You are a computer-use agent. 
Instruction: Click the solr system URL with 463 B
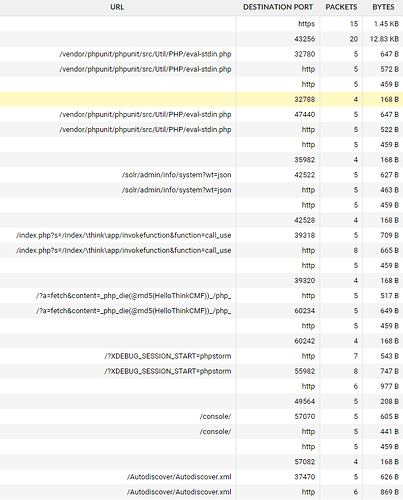tap(176, 190)
